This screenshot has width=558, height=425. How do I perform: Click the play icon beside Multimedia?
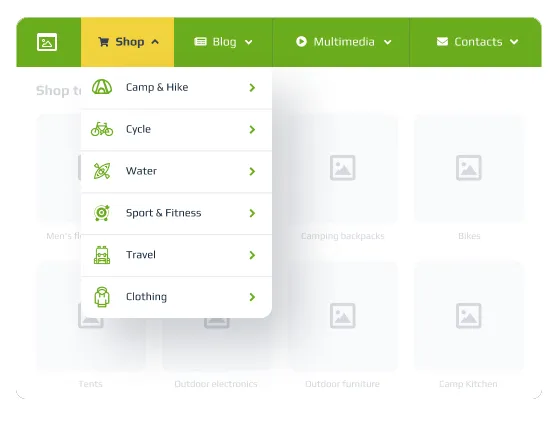pyautogui.click(x=301, y=42)
